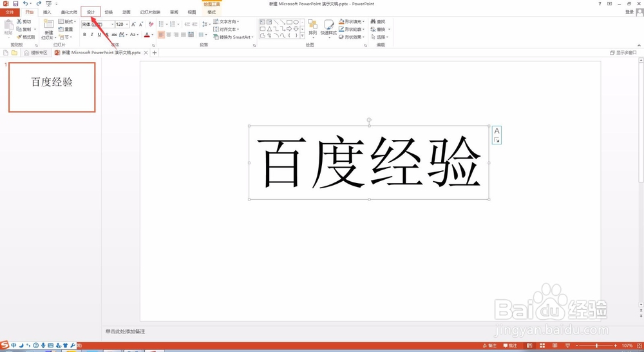Image resolution: width=644 pixels, height=352 pixels.
Task: Increase font size with the larger A
Action: (133, 24)
